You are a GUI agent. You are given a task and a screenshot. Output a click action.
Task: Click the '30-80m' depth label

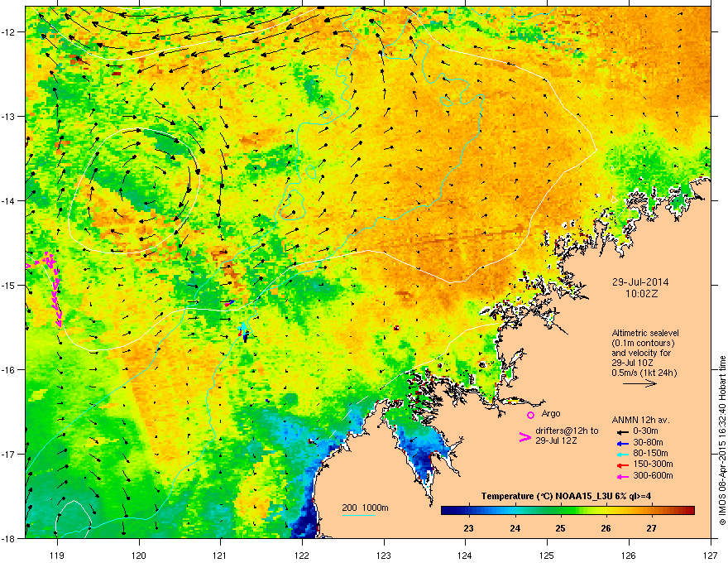click(648, 442)
